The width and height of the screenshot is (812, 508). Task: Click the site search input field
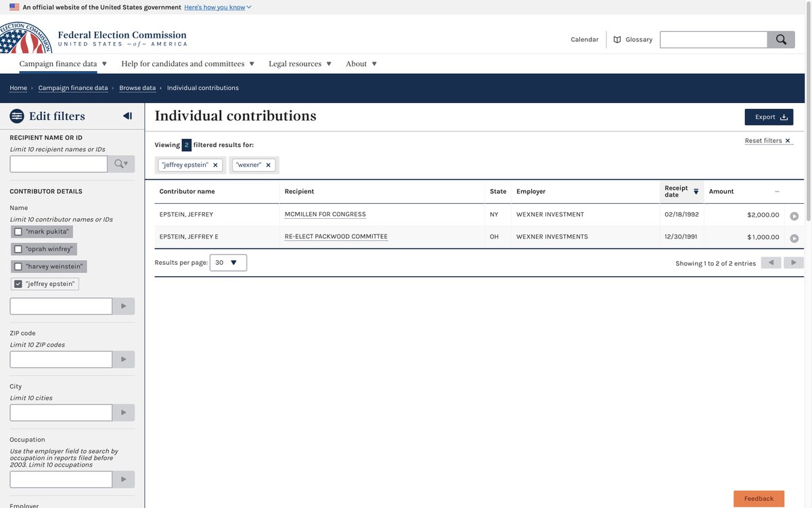(x=713, y=39)
